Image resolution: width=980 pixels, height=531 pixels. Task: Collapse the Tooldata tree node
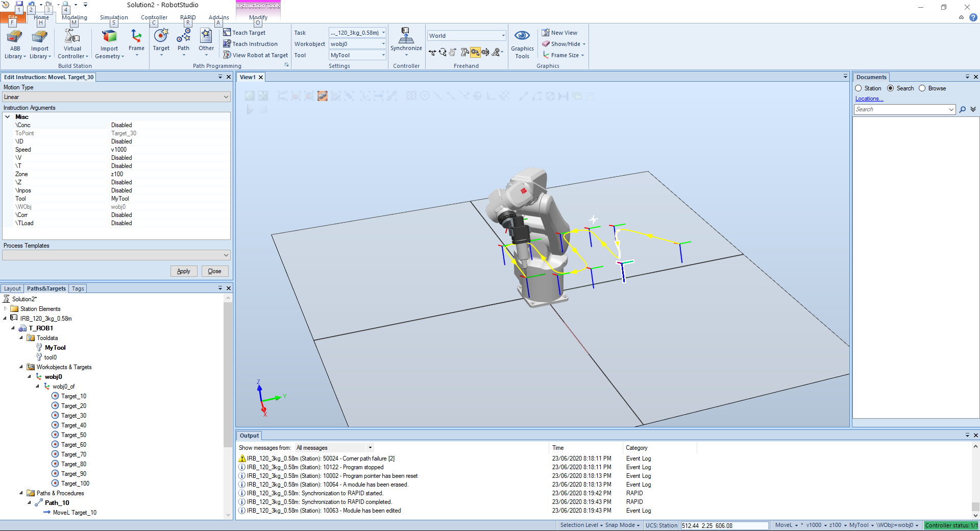click(x=21, y=338)
